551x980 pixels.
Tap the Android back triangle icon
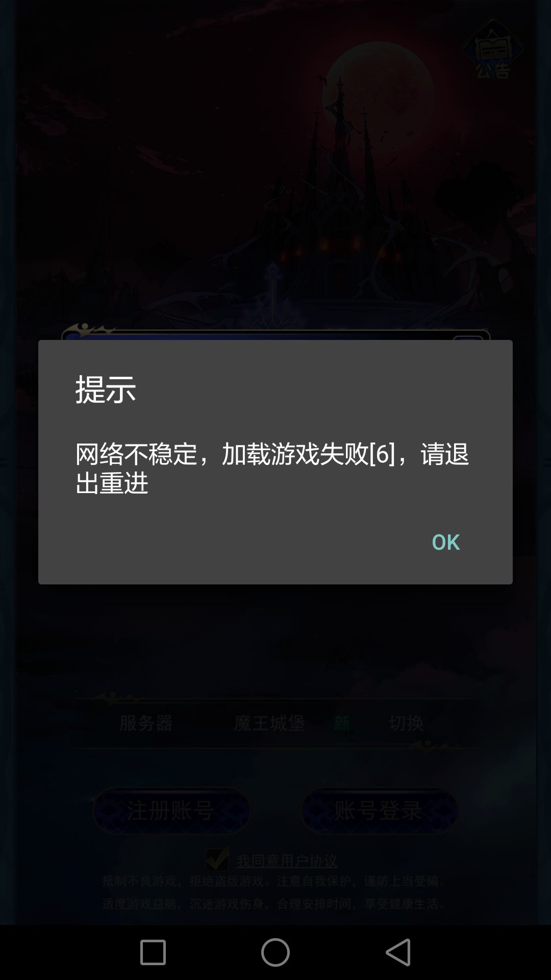(x=398, y=952)
